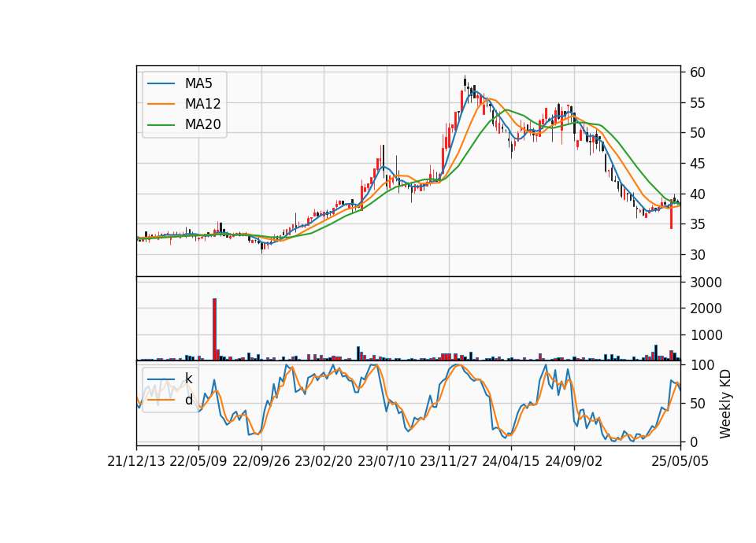Click the 23/11/27 date label
The height and width of the screenshot is (543, 756).
[448, 461]
